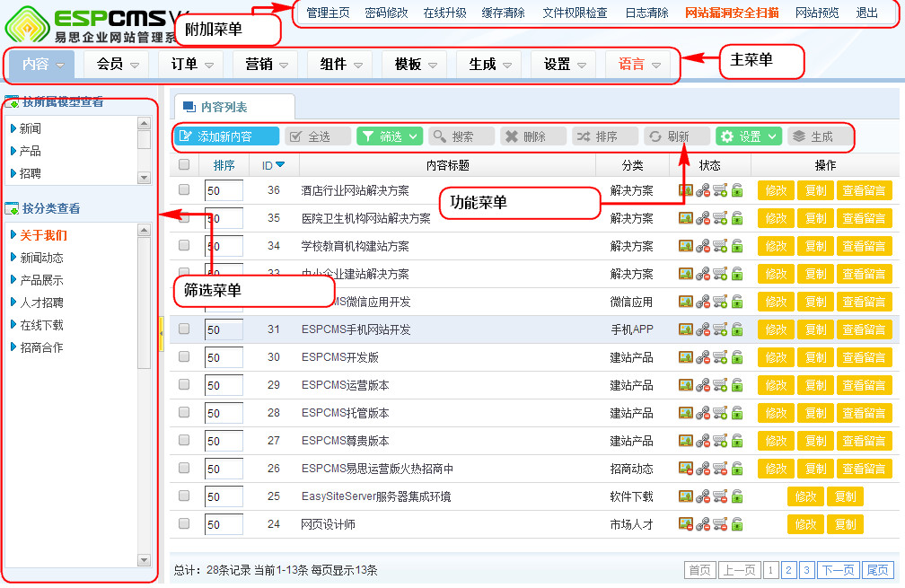Image resolution: width=905 pixels, height=588 pixels.
Task: Click the chain link icon in ESPCMS手机网站开发 row
Action: (x=703, y=329)
